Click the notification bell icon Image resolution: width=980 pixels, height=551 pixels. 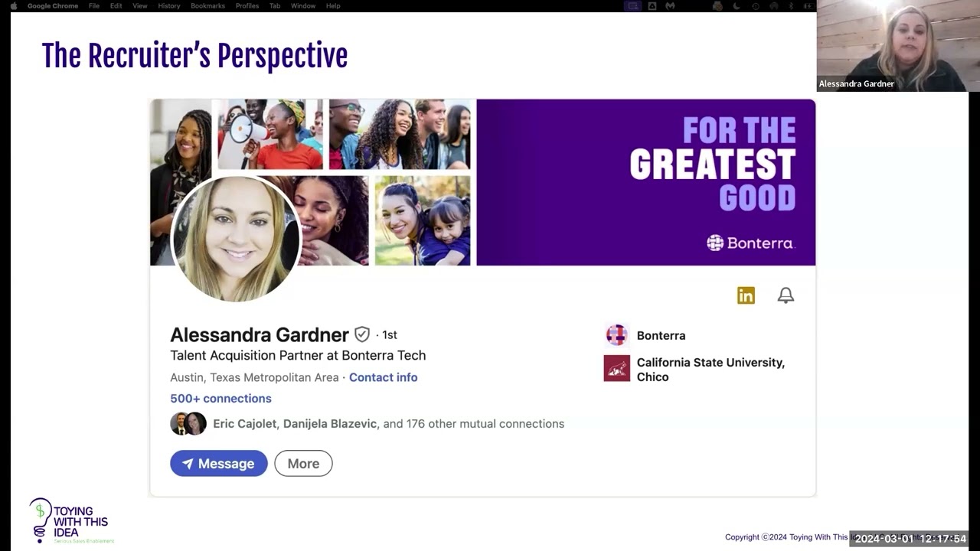click(786, 295)
